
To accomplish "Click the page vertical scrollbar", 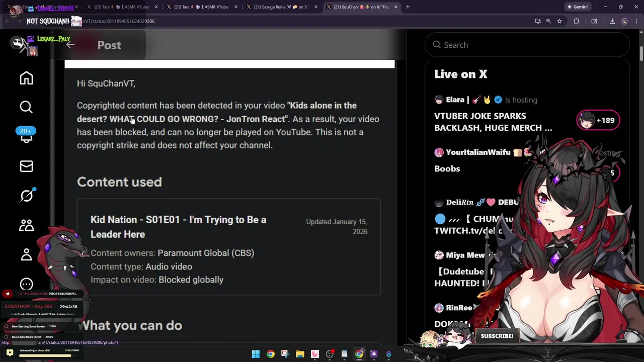I will tap(641, 53).
